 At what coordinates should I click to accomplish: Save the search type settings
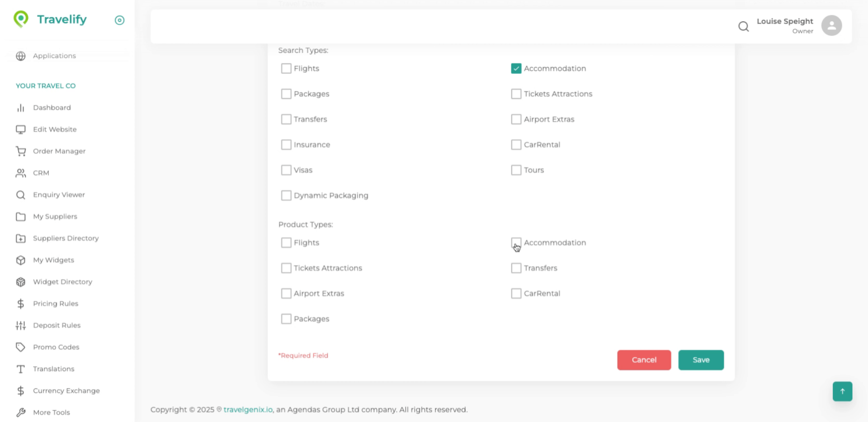[x=701, y=360]
